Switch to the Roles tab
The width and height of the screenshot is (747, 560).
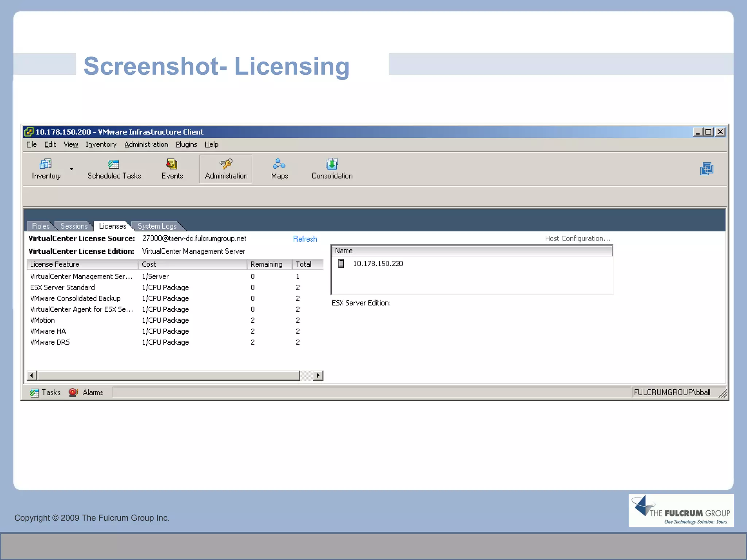(40, 226)
